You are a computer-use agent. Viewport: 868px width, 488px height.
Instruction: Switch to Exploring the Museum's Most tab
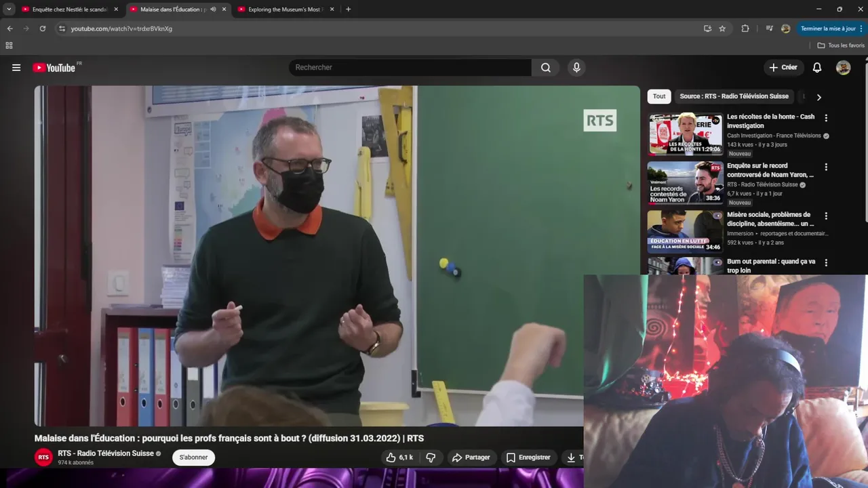(x=285, y=9)
